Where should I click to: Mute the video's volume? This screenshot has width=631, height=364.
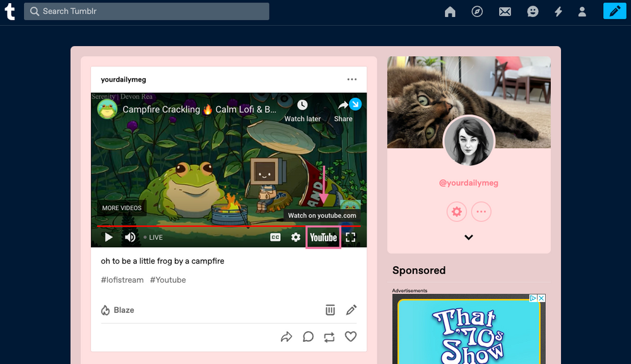[130, 237]
